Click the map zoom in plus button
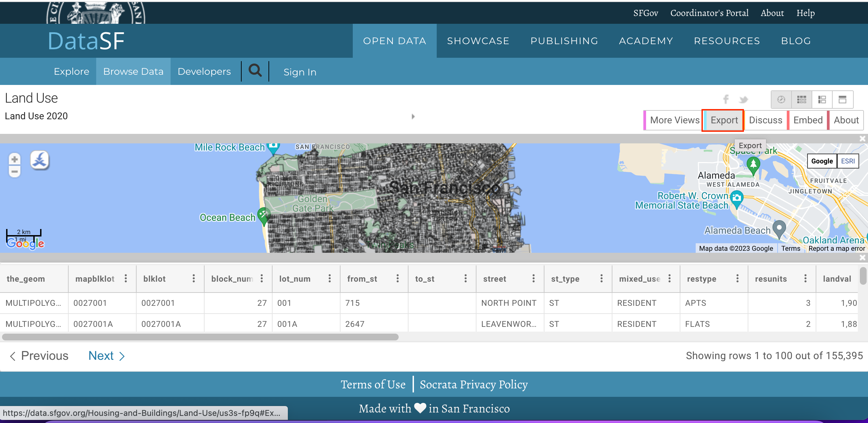Screen dimensions: 868x423 point(14,159)
